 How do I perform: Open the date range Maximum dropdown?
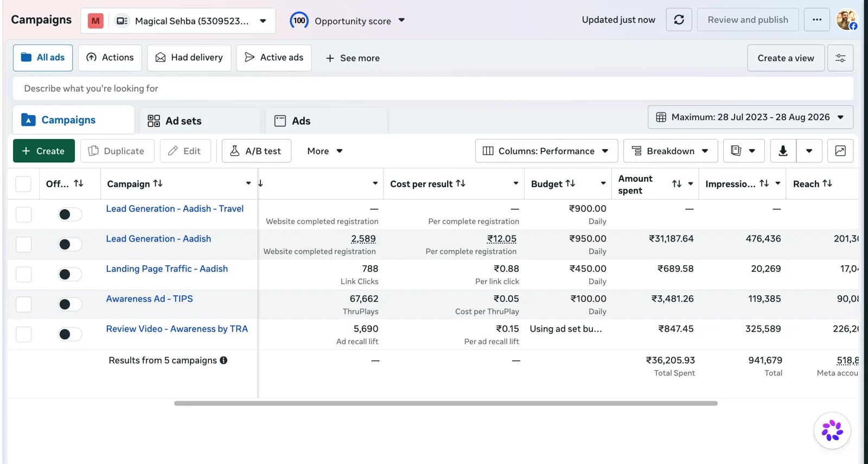[750, 117]
